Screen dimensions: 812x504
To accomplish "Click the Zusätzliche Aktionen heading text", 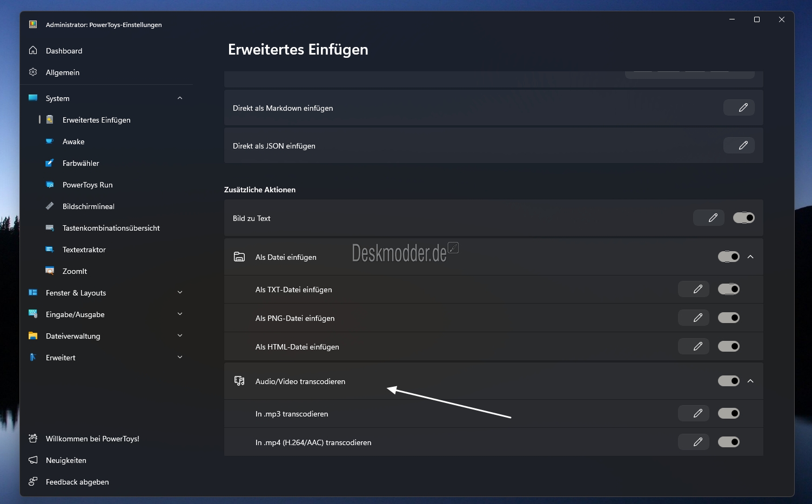I will (x=260, y=190).
